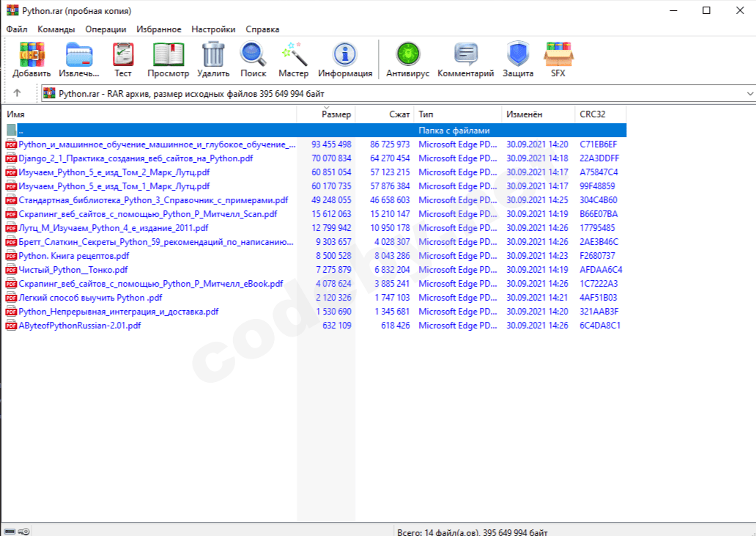The height and width of the screenshot is (536, 756).
Task: Open the Комментарий toolbar icon
Action: 466,55
